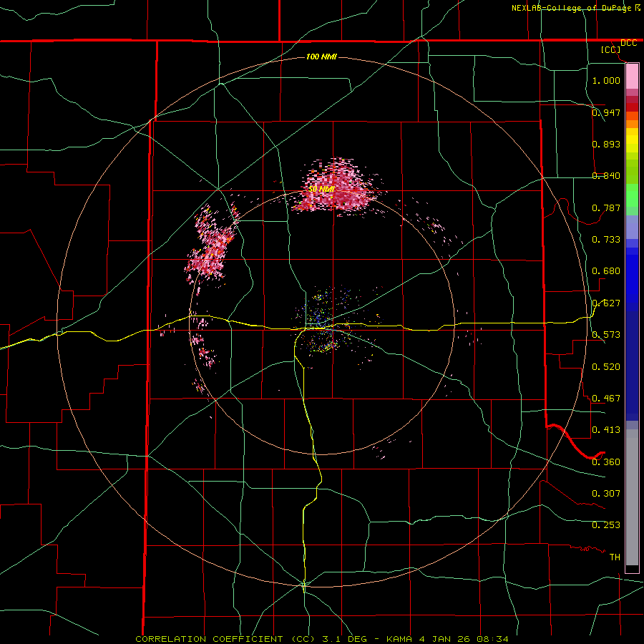Select the 0.947 legend value
This screenshot has width=644, height=644.
606,112
